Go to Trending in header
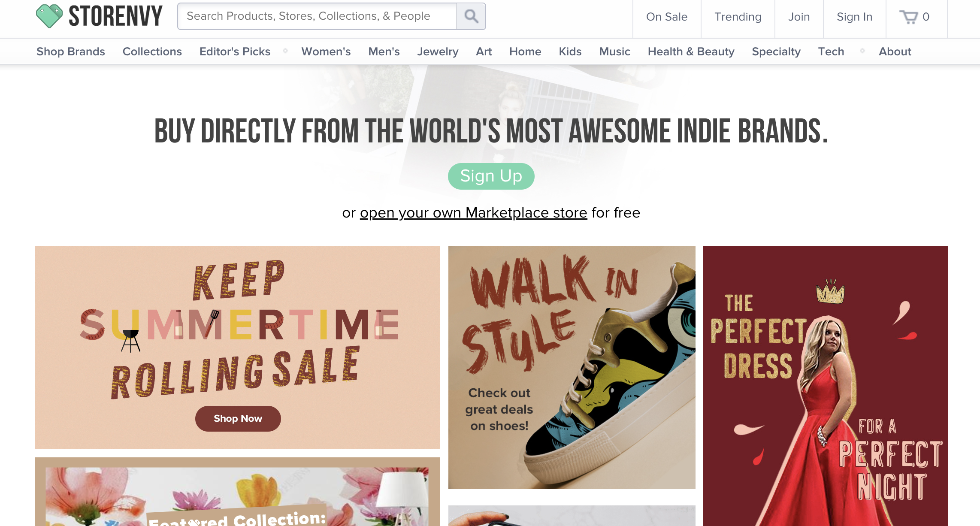Image resolution: width=980 pixels, height=526 pixels. (x=738, y=17)
